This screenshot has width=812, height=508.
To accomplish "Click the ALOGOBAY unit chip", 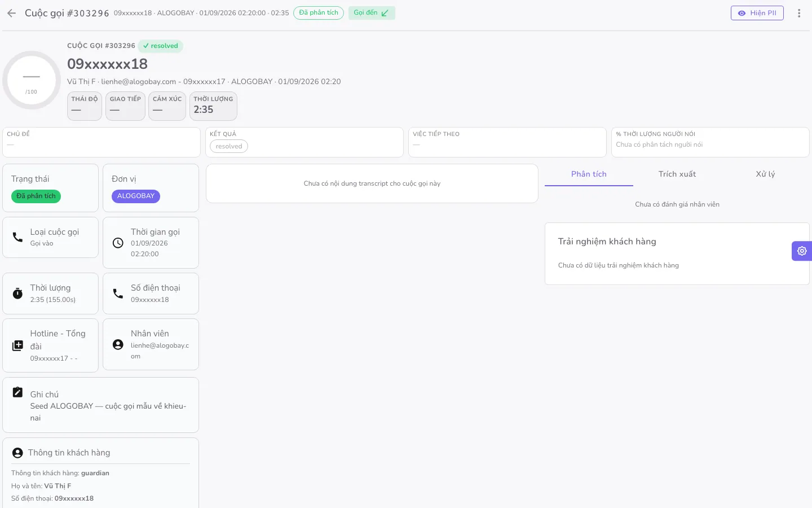I will (x=136, y=196).
